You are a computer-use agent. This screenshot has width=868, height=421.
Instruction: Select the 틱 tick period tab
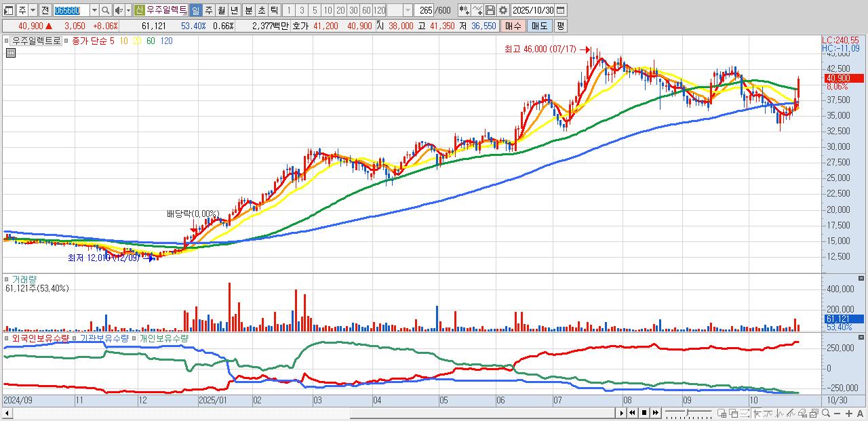click(x=274, y=10)
